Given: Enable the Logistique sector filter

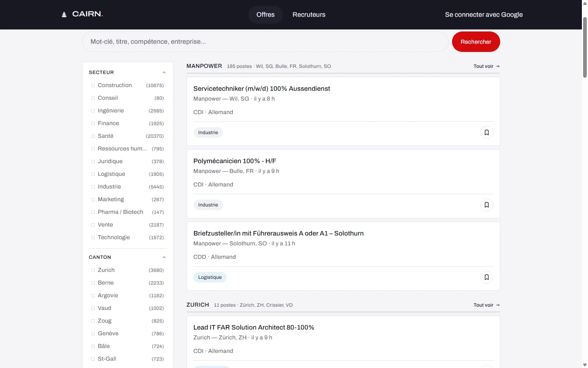Looking at the screenshot, I should 93,174.
